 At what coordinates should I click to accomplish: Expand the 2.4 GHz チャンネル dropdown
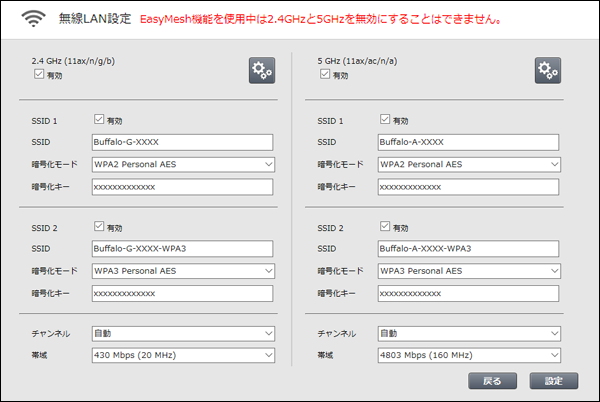click(183, 334)
